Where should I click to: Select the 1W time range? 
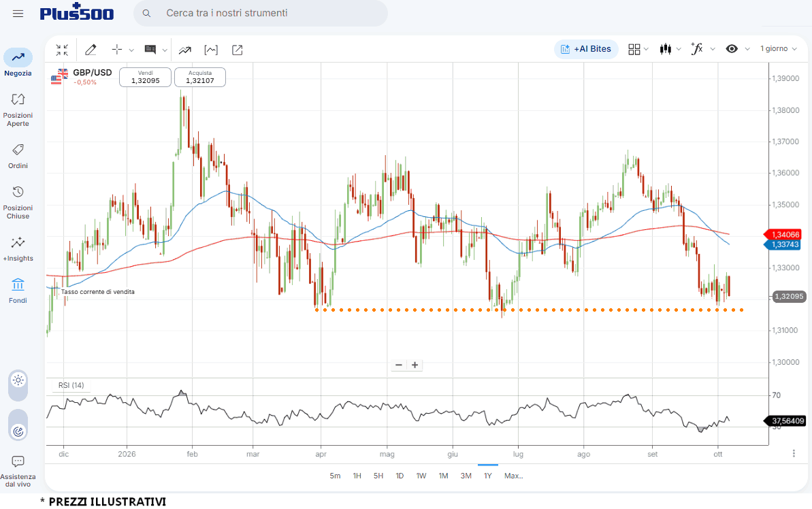(x=421, y=476)
